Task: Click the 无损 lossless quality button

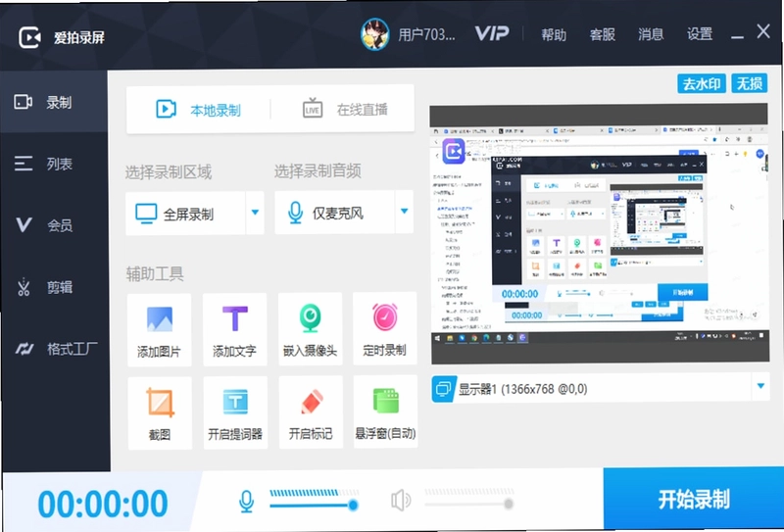Action: point(749,83)
